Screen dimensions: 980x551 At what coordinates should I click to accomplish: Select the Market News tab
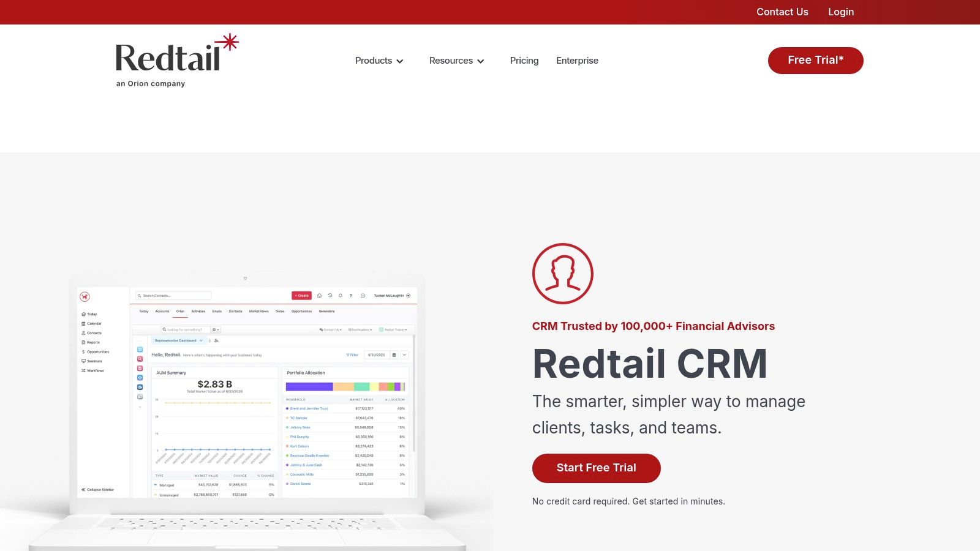point(260,311)
